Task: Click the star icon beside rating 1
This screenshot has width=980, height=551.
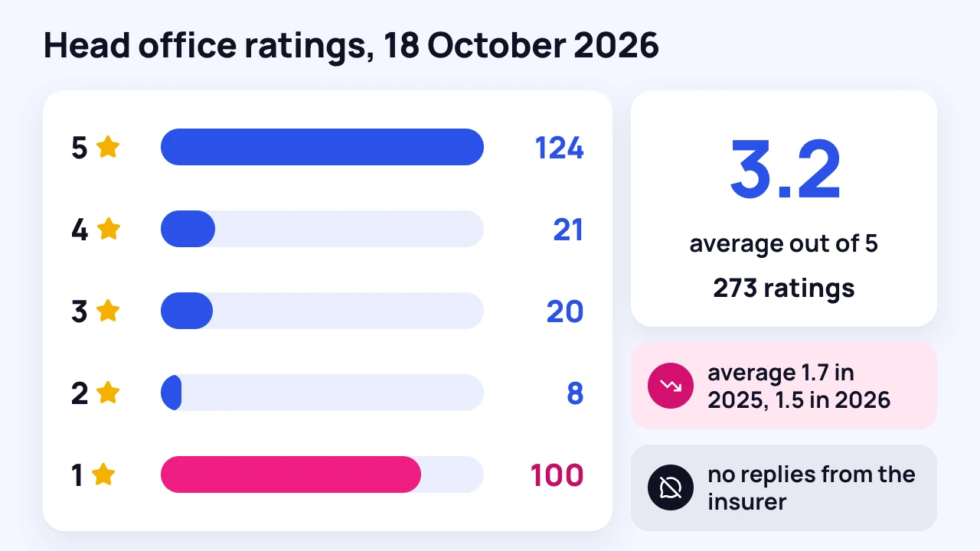Action: click(x=103, y=474)
